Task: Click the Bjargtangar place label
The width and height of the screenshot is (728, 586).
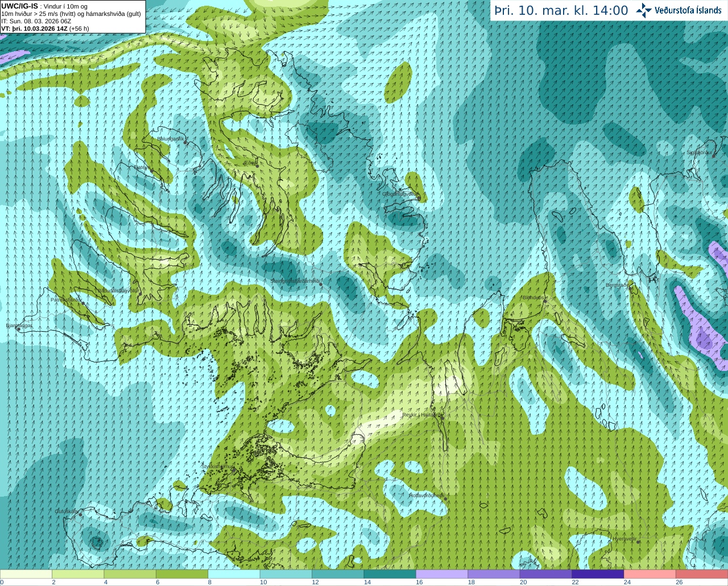Action: tap(19, 325)
